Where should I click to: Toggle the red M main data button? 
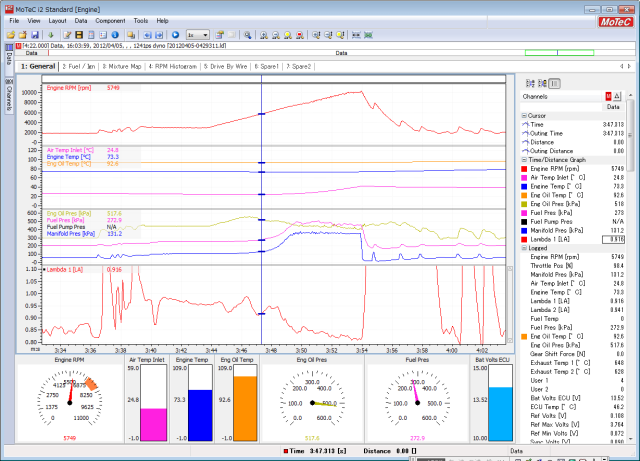coord(609,96)
